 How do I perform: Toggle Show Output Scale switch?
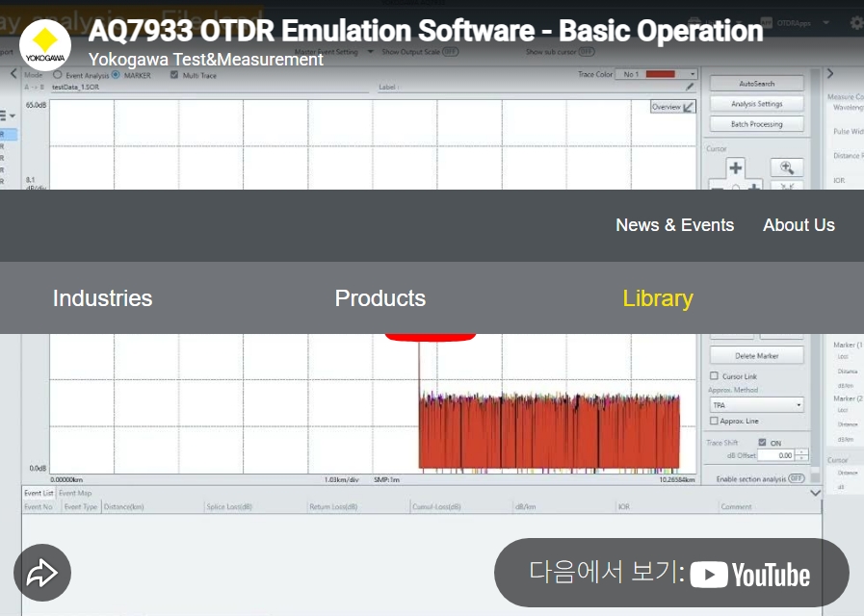(451, 52)
